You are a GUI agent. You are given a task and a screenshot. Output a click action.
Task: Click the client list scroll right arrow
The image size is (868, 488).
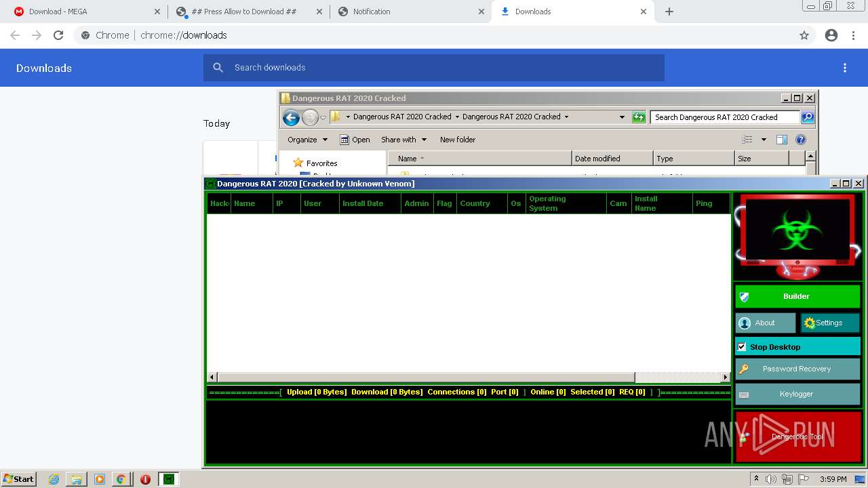click(x=725, y=377)
